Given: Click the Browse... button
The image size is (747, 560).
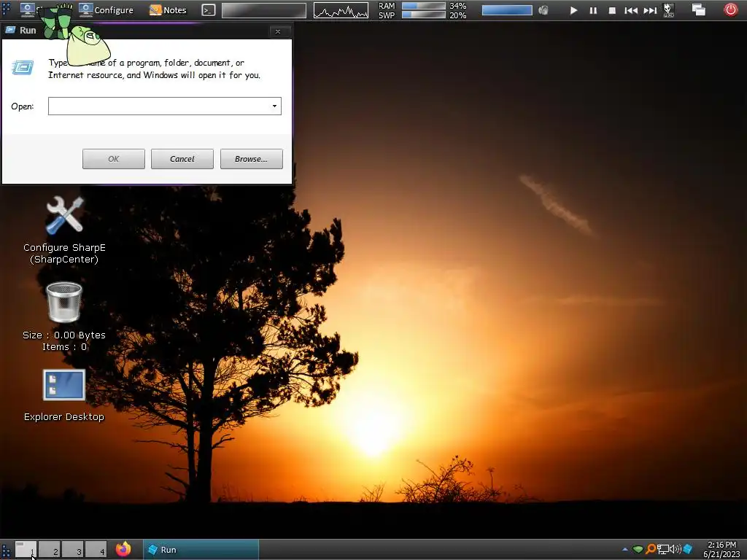Looking at the screenshot, I should tap(251, 159).
